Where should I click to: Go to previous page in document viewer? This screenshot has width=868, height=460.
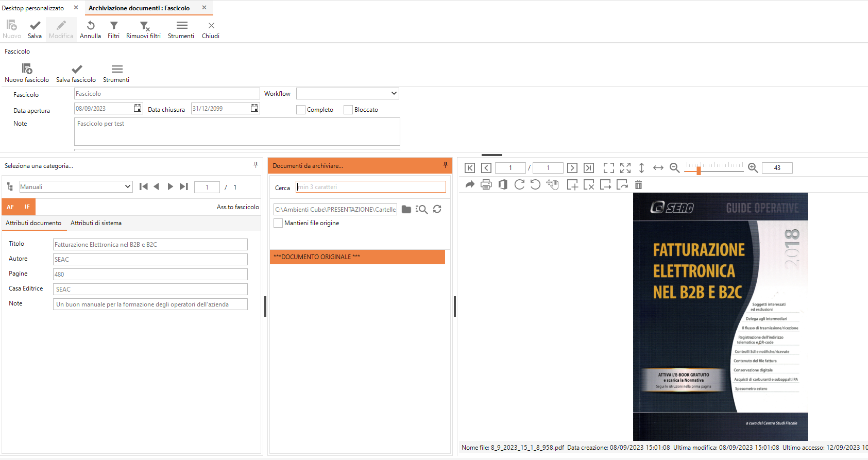[x=486, y=168]
